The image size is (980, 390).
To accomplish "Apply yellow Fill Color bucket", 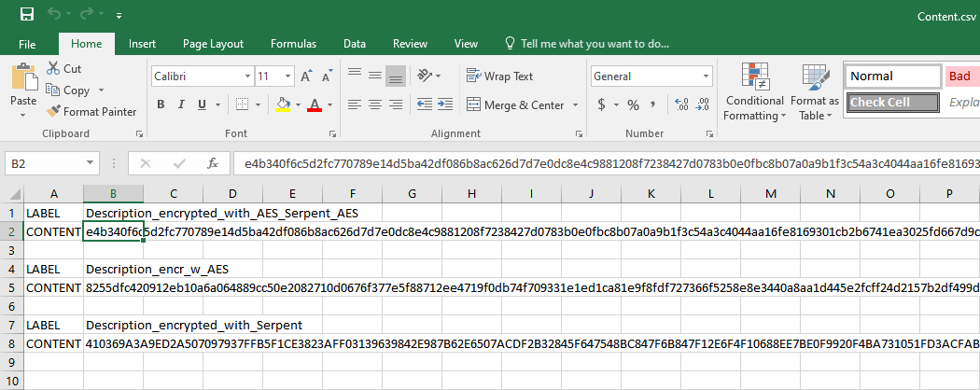I will click(x=283, y=104).
